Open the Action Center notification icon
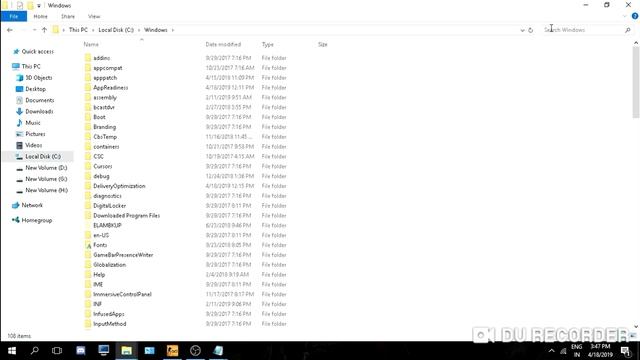 pyautogui.click(x=626, y=351)
